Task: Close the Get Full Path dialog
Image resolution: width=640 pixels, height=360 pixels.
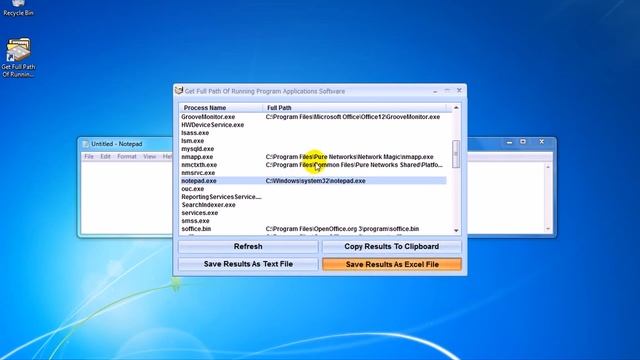Action: click(x=459, y=91)
